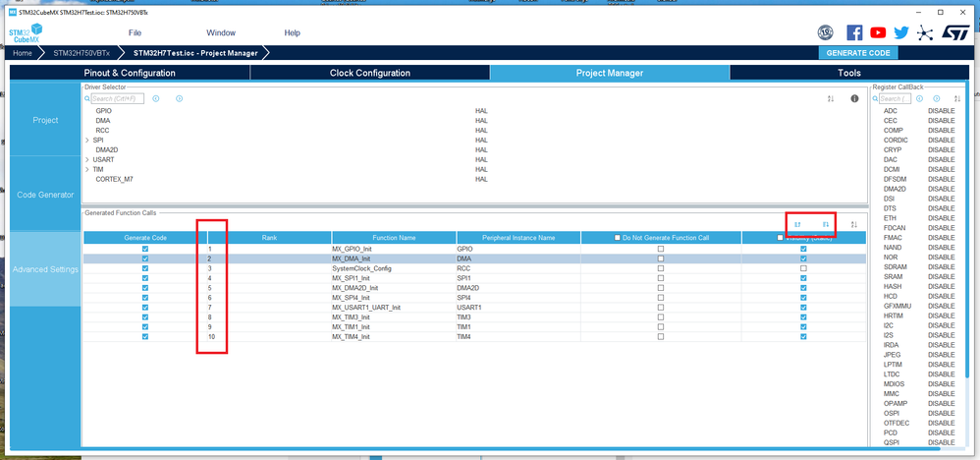Click the Function Name column header

[394, 238]
